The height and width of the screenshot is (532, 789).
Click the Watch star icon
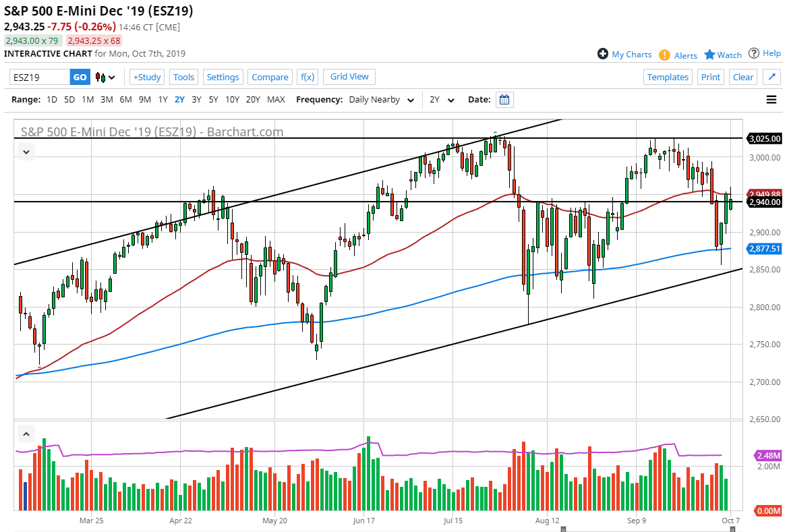(709, 55)
